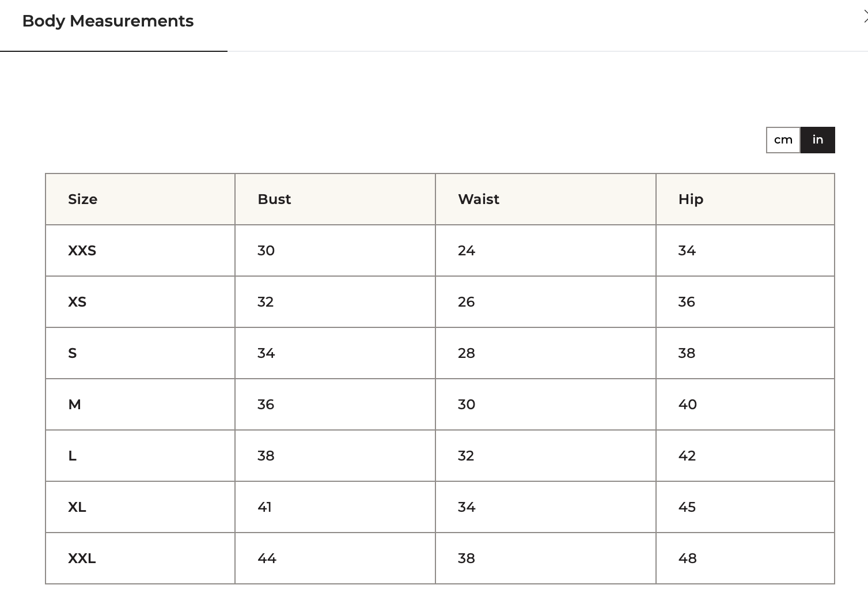The height and width of the screenshot is (600, 868).
Task: Select the M size row label
Action: point(75,405)
